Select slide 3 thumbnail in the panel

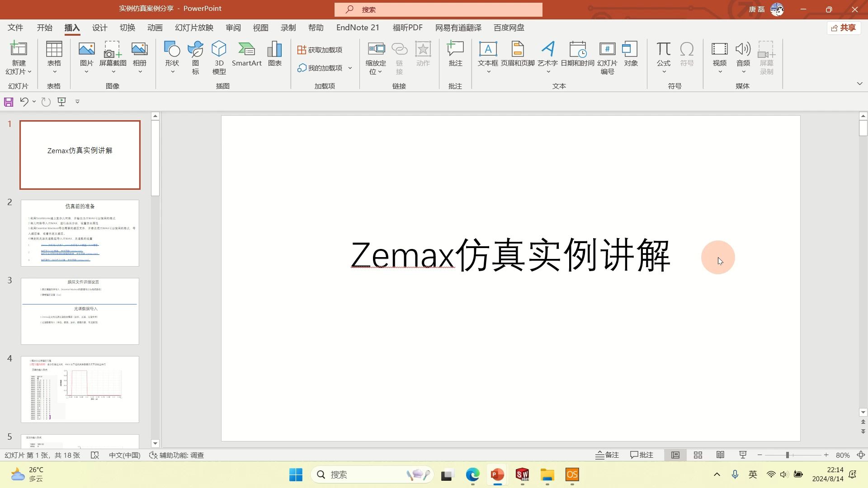point(80,311)
